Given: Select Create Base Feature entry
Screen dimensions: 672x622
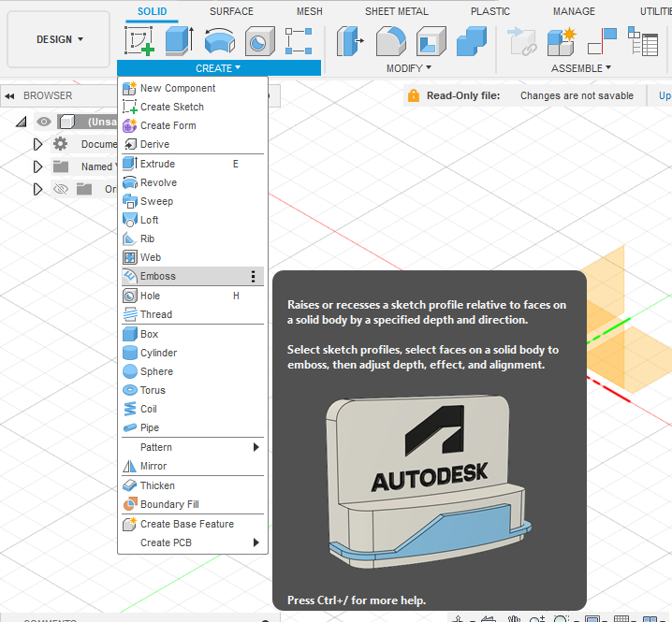Looking at the screenshot, I should (x=193, y=524).
